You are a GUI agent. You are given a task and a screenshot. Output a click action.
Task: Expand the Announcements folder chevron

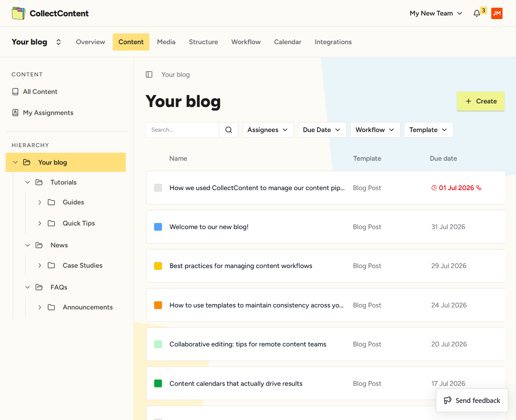[40, 307]
